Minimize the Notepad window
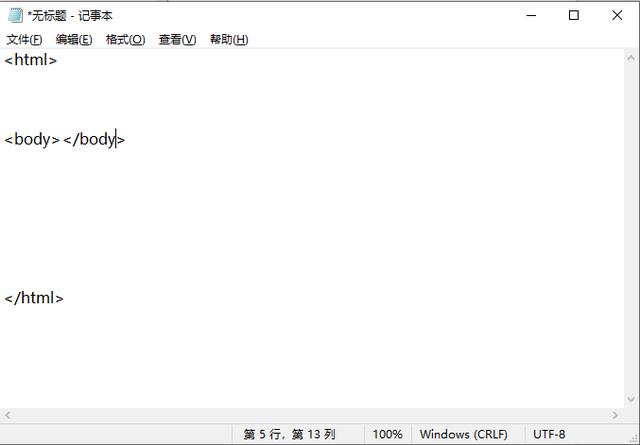640x445 pixels. pos(528,15)
